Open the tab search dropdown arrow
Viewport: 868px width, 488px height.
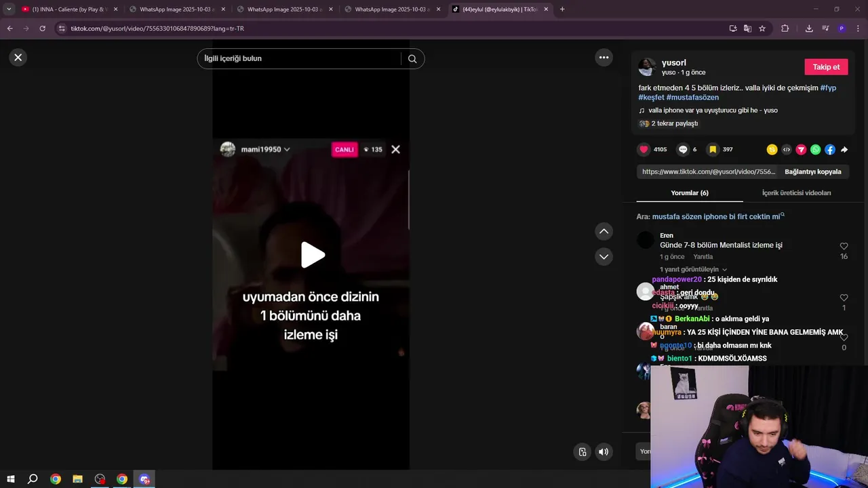tap(8, 9)
